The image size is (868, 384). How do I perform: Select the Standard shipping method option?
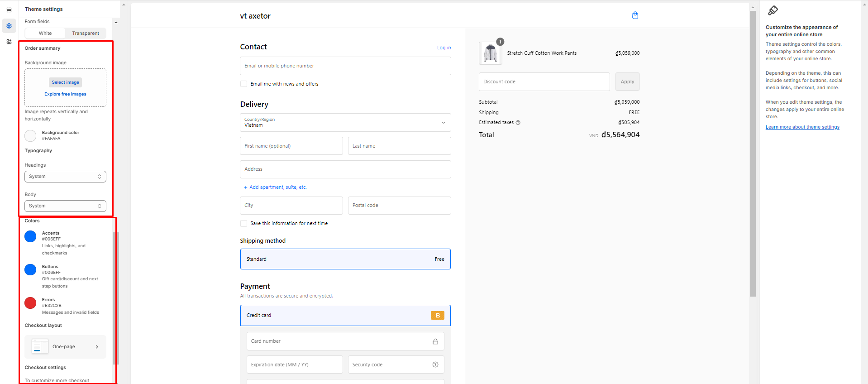tap(345, 259)
